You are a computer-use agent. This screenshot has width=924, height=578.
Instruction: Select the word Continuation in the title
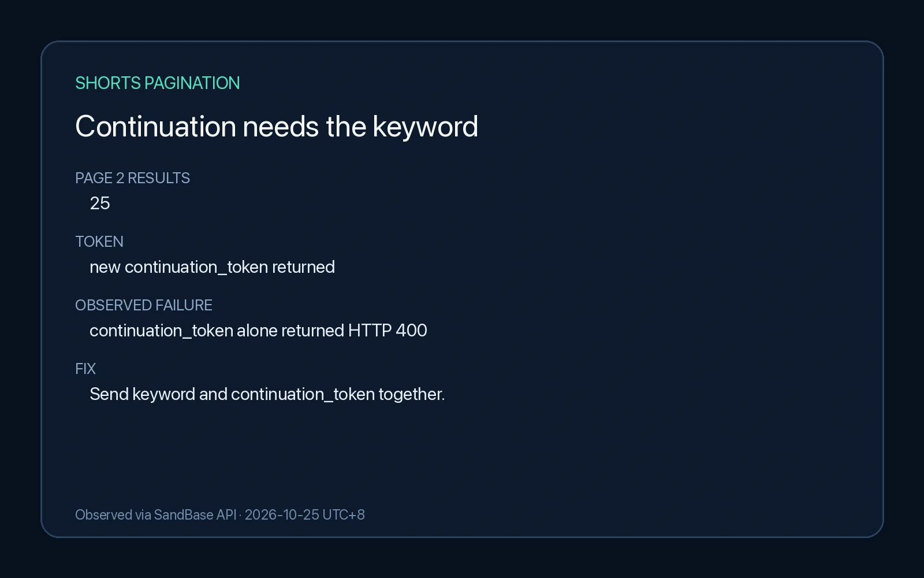pyautogui.click(x=156, y=126)
